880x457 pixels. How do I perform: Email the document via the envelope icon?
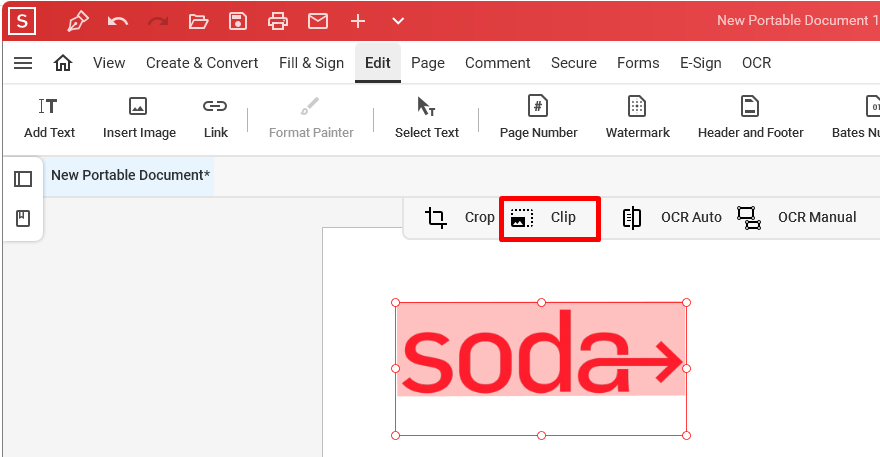point(318,21)
